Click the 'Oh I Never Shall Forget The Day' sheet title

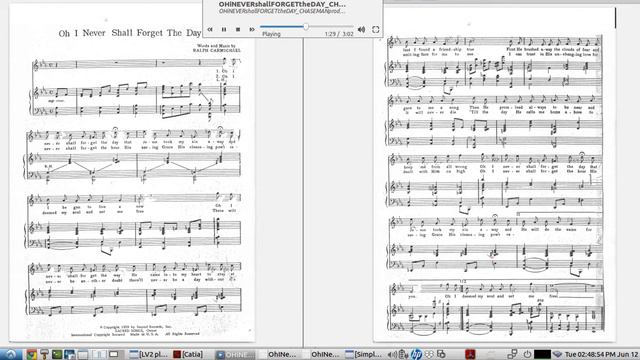[130, 33]
